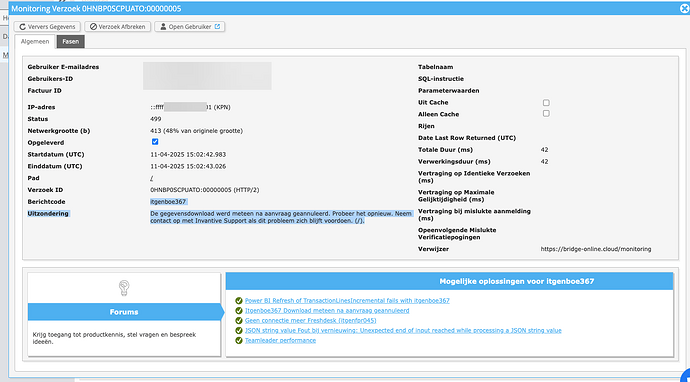This screenshot has height=382, width=690.
Task: Switch to the Fasen tab
Action: [70, 41]
